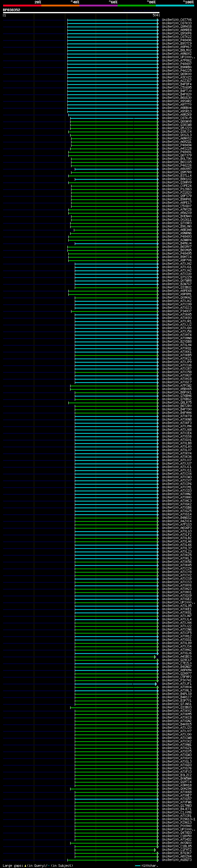Select the UniRef100_A8PKM4 subject name

176,670
